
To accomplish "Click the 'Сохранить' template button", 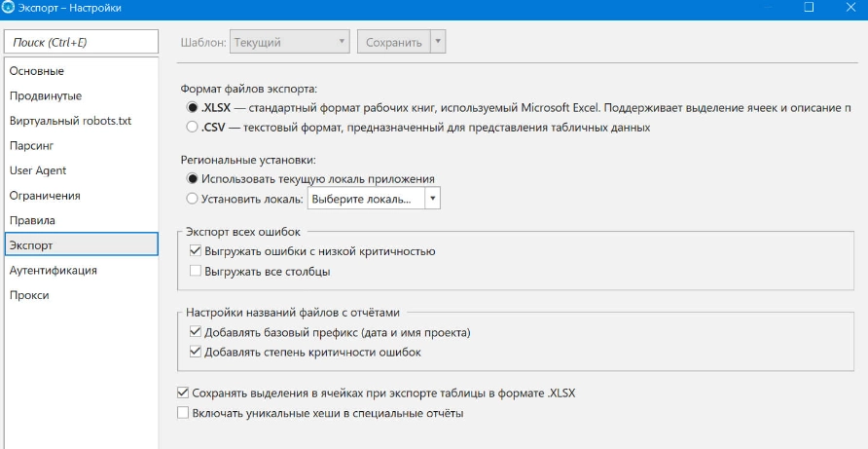I will tap(393, 43).
